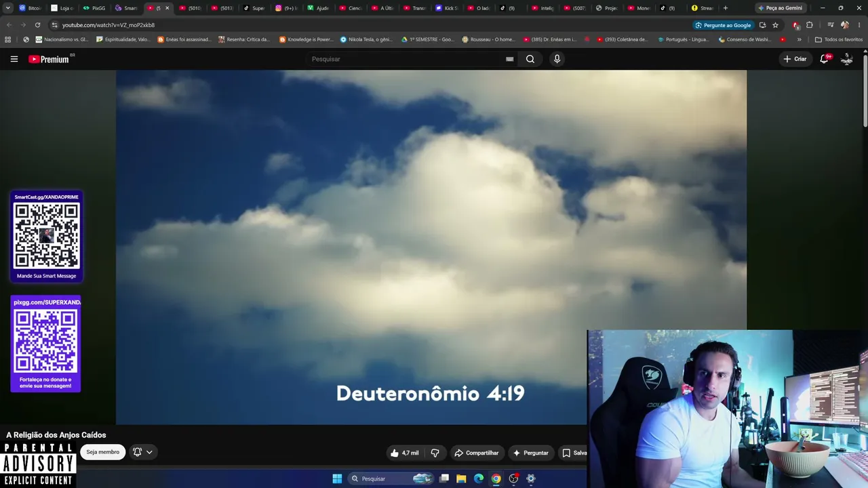Click the Peça ao Gemini button
The height and width of the screenshot is (488, 868).
click(x=780, y=8)
